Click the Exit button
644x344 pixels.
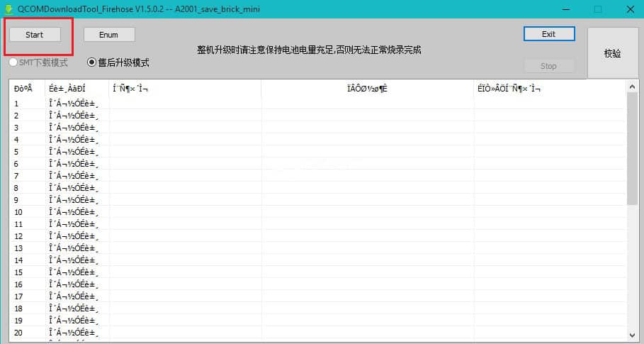[549, 34]
